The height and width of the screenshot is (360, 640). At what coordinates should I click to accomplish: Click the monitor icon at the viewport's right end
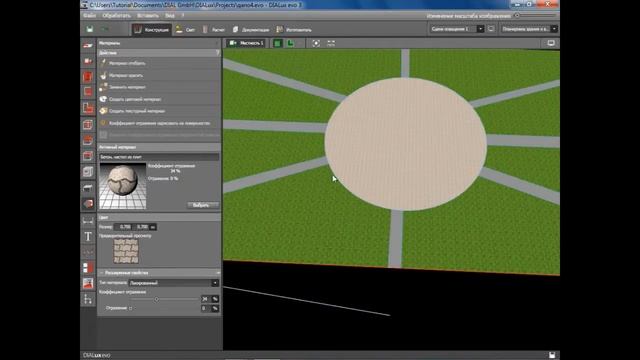coord(551,43)
